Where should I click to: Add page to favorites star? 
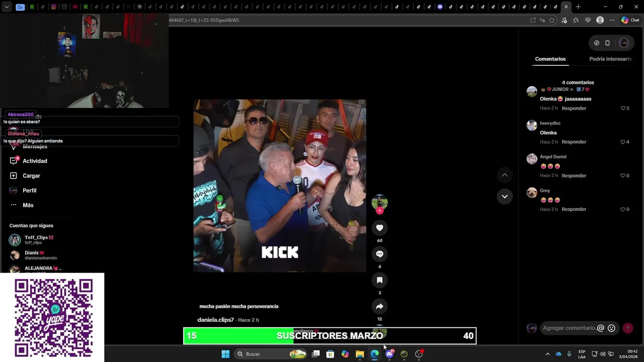pos(552,20)
